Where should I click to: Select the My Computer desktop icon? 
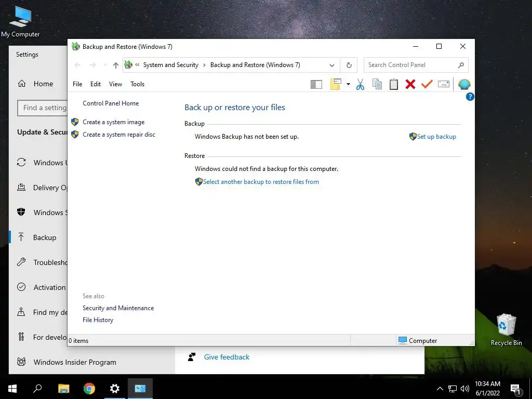[20, 21]
